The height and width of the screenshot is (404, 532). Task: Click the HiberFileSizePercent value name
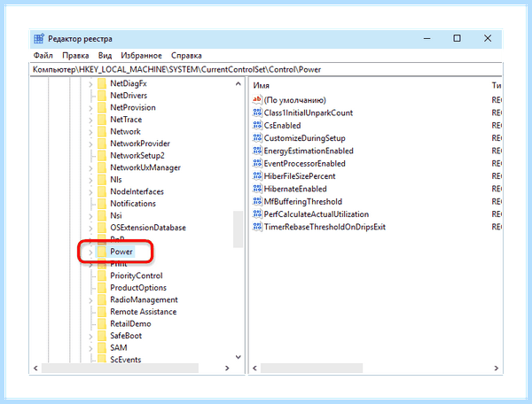(x=300, y=176)
